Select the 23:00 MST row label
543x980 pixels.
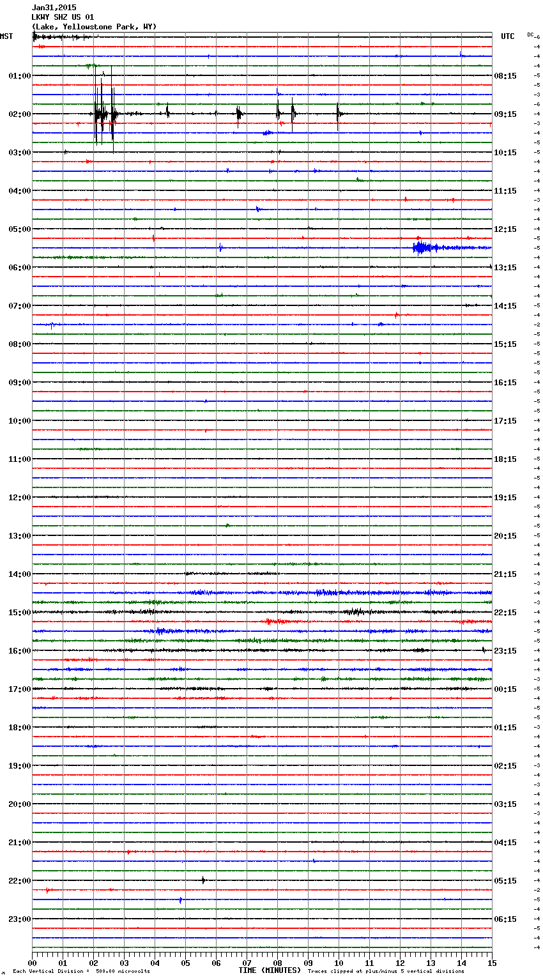pyautogui.click(x=20, y=919)
